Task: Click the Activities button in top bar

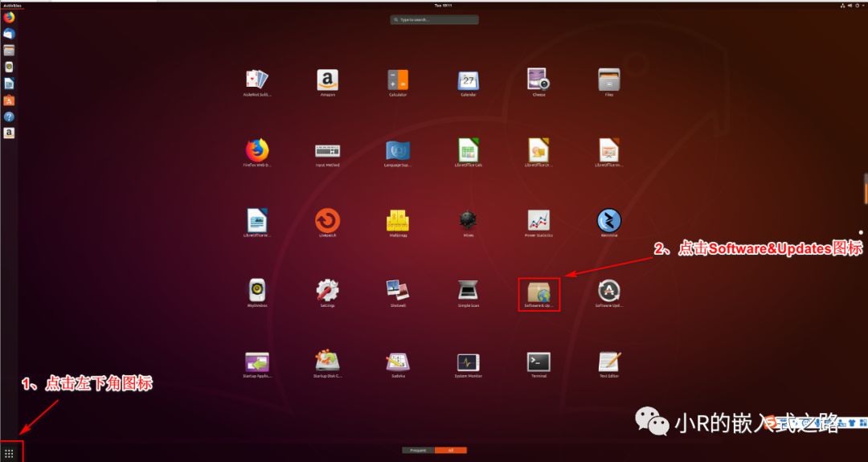Action: point(11,5)
